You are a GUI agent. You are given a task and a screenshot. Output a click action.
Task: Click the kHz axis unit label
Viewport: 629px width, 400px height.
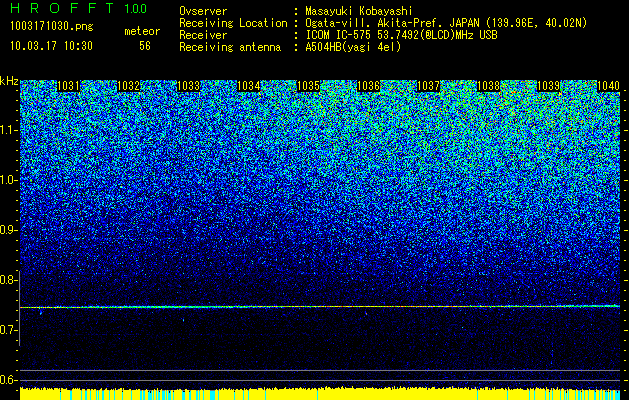(x=9, y=81)
